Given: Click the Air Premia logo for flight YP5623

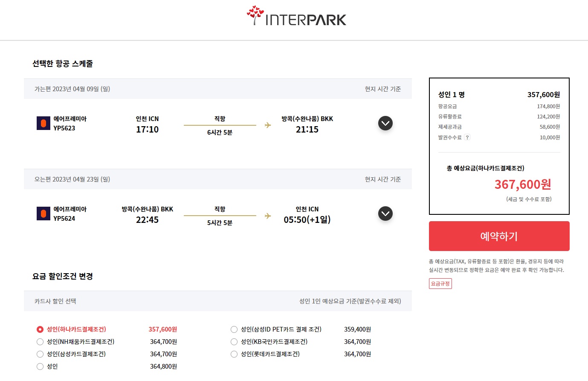Looking at the screenshot, I should pyautogui.click(x=43, y=123).
